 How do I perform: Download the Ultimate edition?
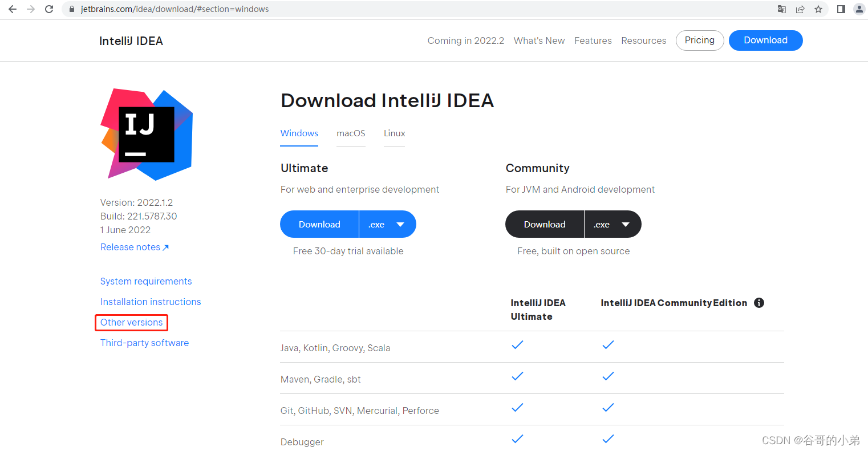[x=319, y=224]
